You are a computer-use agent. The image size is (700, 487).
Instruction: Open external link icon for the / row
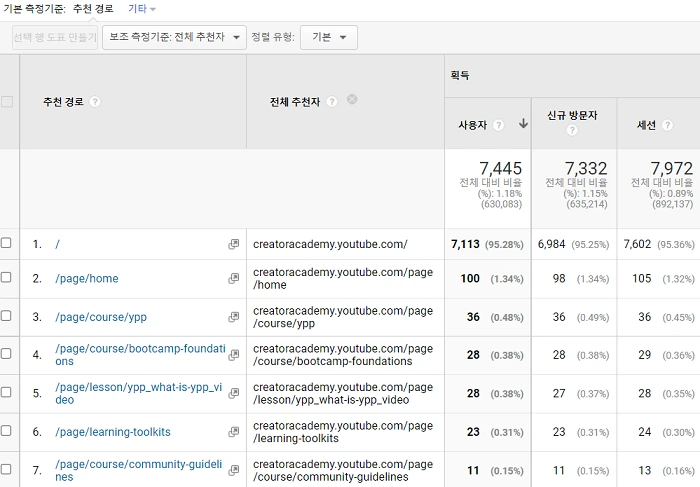[x=233, y=244]
